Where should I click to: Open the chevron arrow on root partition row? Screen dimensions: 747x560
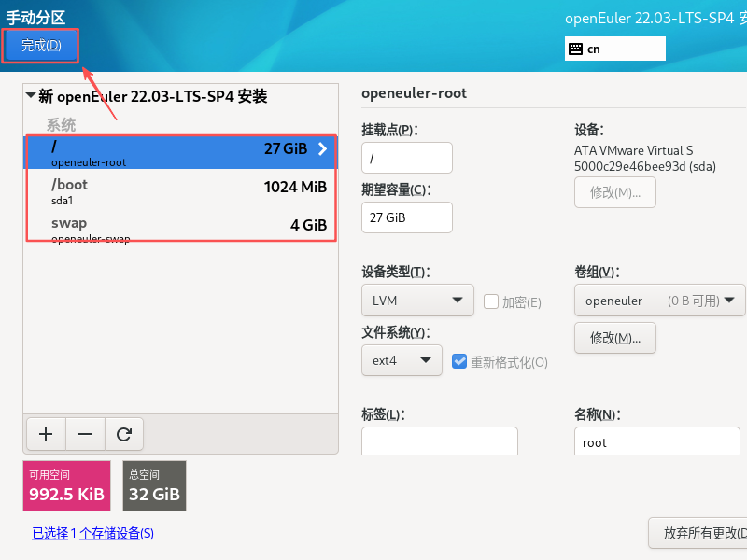pos(322,149)
